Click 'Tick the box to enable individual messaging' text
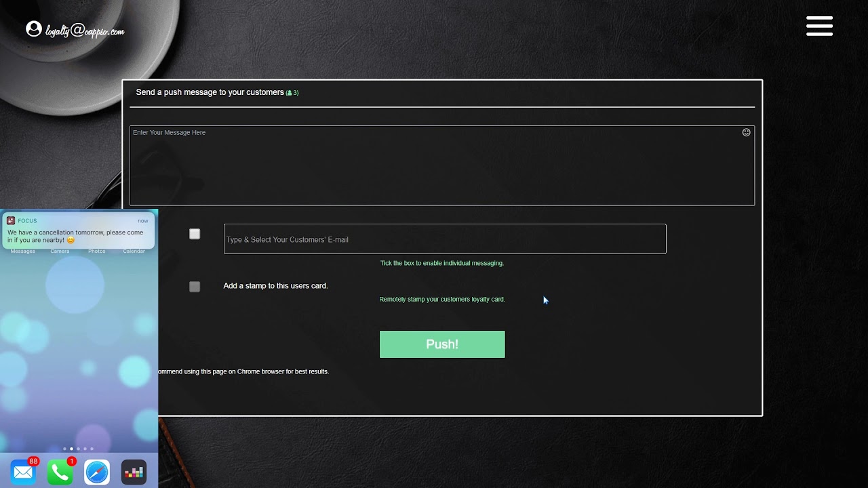This screenshot has width=868, height=488. pos(442,263)
